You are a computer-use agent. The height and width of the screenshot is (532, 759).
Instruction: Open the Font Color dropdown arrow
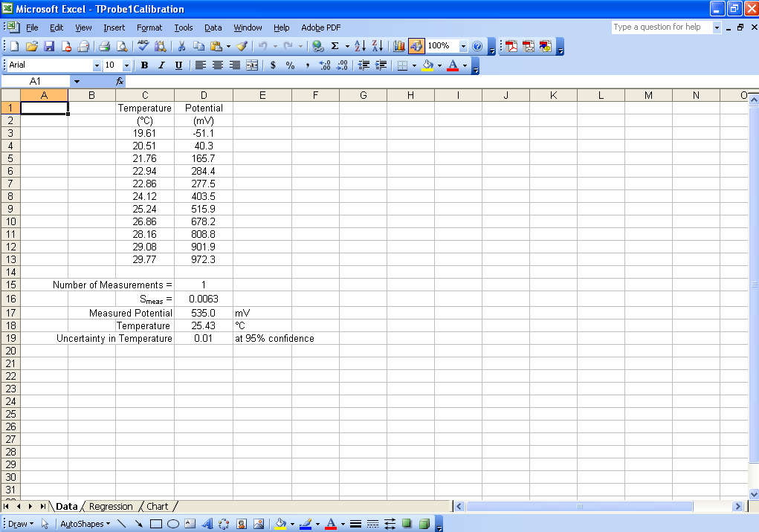(465, 65)
